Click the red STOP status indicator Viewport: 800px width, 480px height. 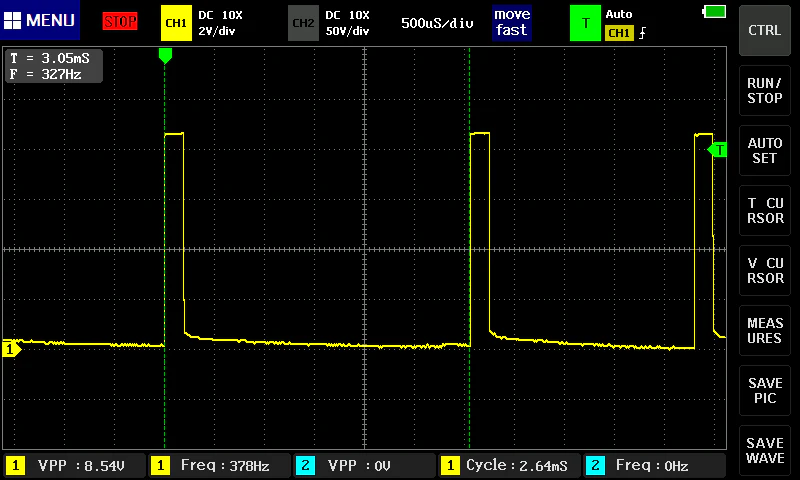(x=120, y=21)
